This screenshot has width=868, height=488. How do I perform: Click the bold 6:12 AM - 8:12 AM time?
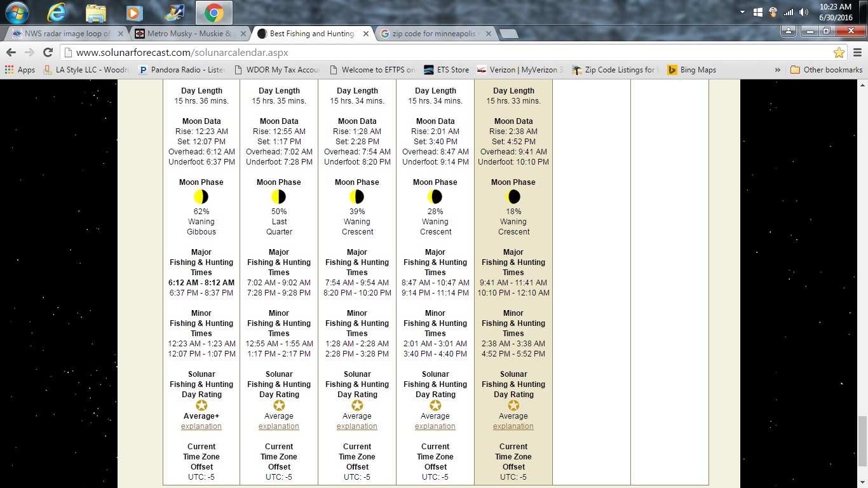(201, 283)
